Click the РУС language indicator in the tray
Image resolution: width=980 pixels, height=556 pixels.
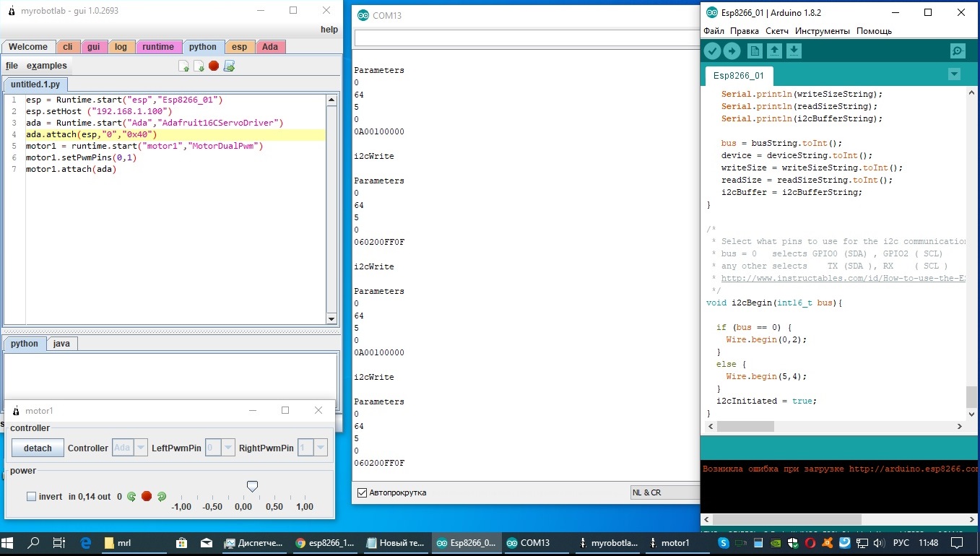coord(901,543)
